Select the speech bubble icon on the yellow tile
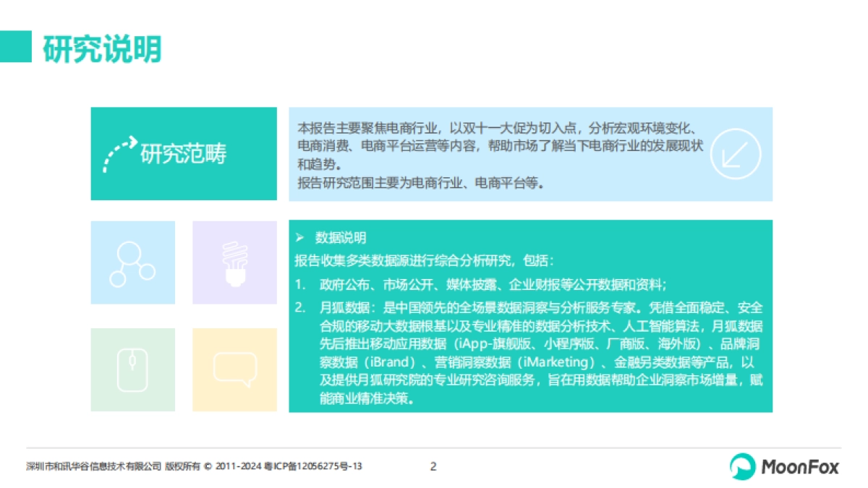This screenshot has width=868, height=488. point(234,368)
